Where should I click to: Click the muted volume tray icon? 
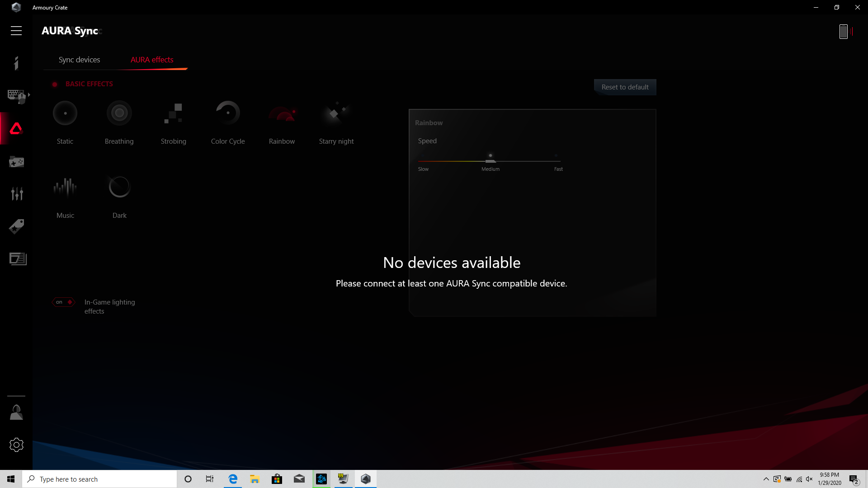pos(809,479)
